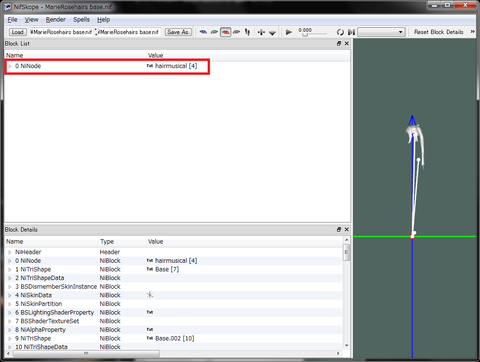This screenshot has height=362, width=480.
Task: Click the Flip view icon in toolbar
Action: point(261,32)
